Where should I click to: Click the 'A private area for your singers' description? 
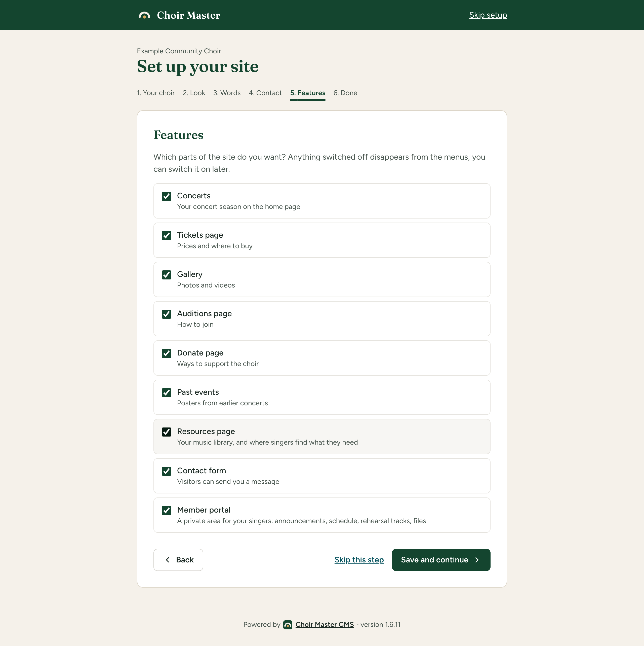pos(301,521)
